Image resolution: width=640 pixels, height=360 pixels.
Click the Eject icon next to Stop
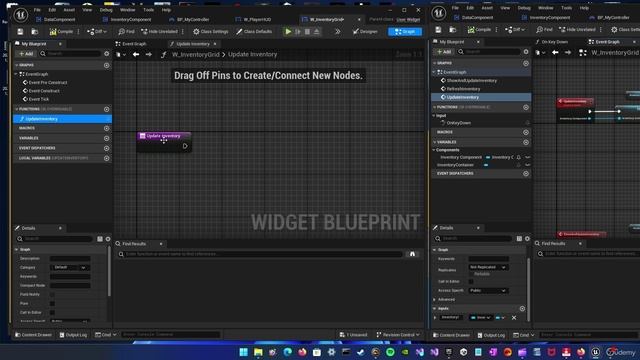pos(317,31)
